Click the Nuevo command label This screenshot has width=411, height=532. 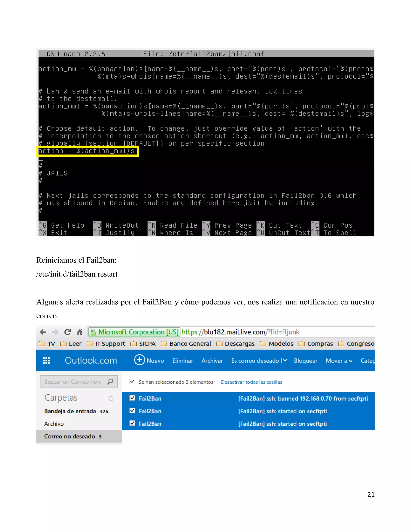click(x=155, y=361)
